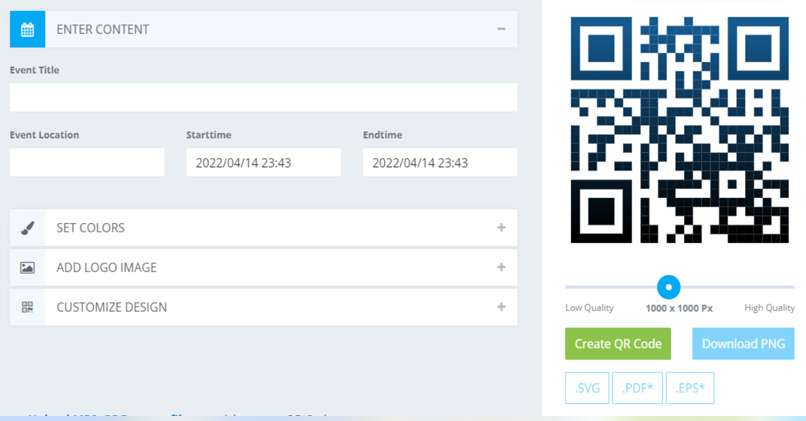The height and width of the screenshot is (421, 806).
Task: Open the Set Colors panel header
Action: click(263, 228)
